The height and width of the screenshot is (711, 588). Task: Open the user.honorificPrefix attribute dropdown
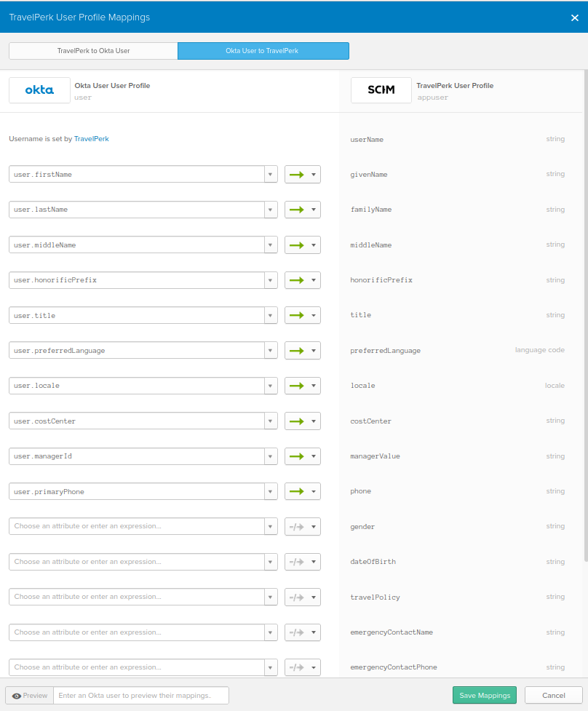(x=271, y=280)
